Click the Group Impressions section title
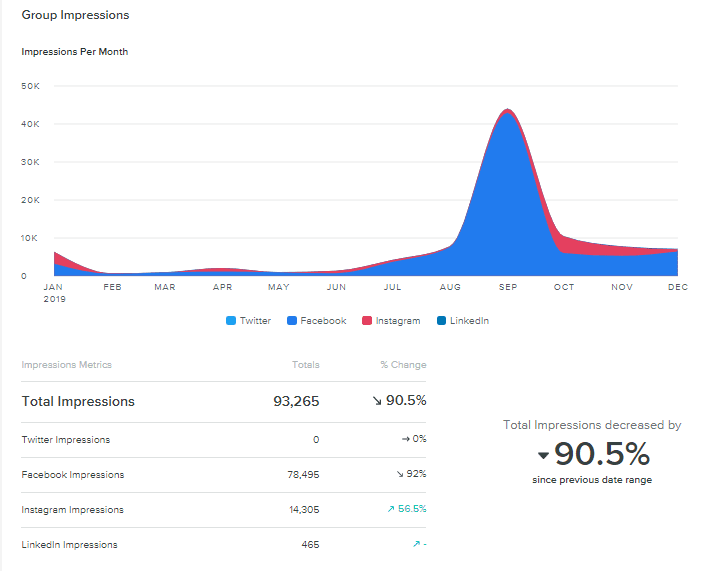The image size is (713, 571). pos(75,15)
